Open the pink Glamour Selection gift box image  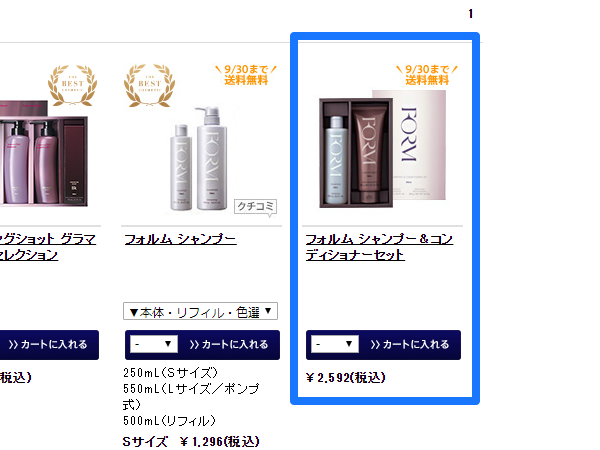[x=43, y=154]
